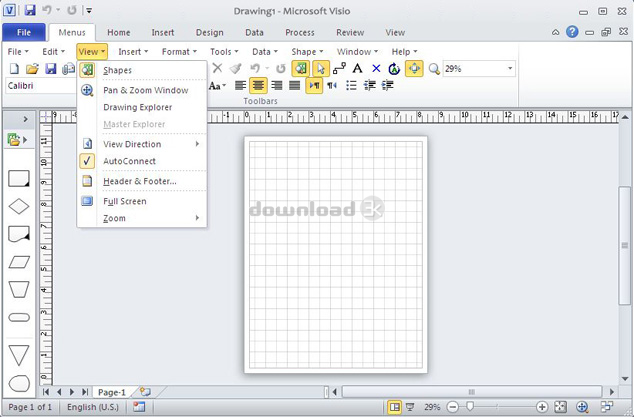Open the File dropdown in Menus tab

[18, 52]
